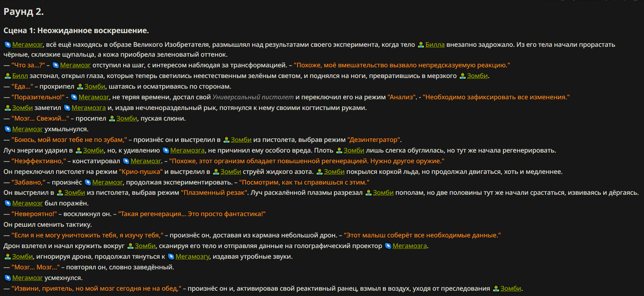Click quote "Посмотрим, как ты справишься с этим."
Viewport: 644px width, 296px height.
coord(304,182)
